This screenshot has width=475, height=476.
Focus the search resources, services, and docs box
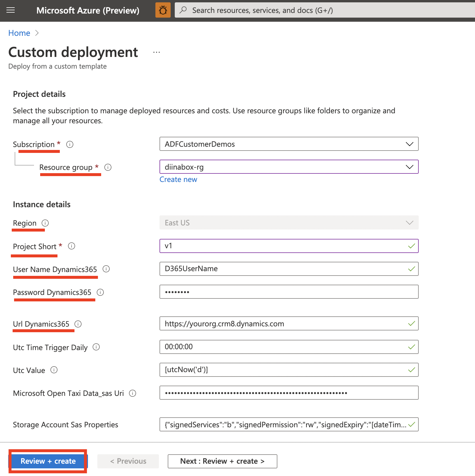[325, 10]
